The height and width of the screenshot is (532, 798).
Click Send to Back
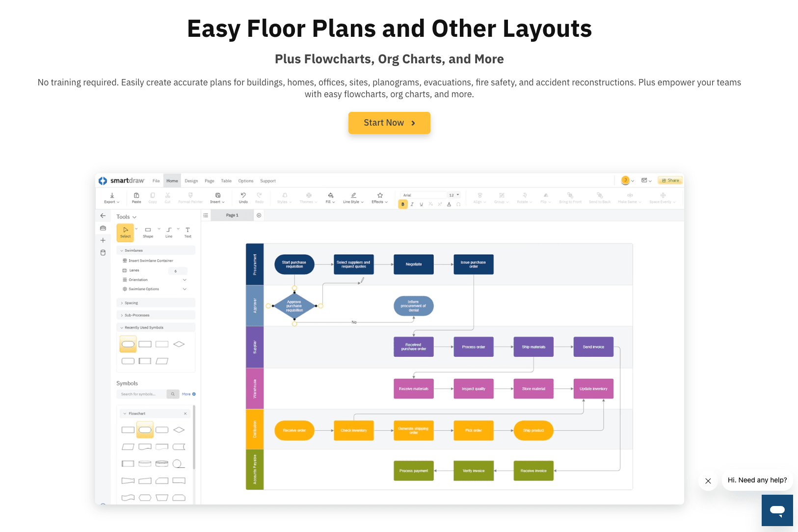point(600,198)
